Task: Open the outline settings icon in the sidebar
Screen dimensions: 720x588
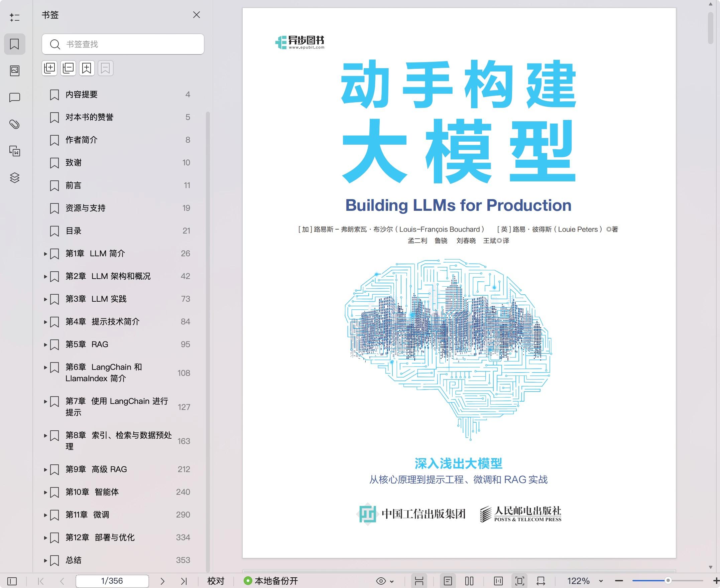Action: tap(15, 17)
